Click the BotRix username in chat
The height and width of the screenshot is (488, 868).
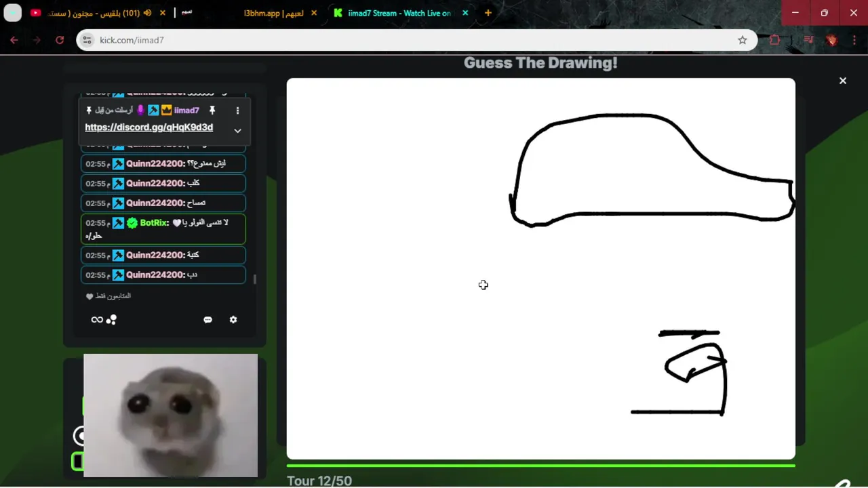(x=154, y=223)
